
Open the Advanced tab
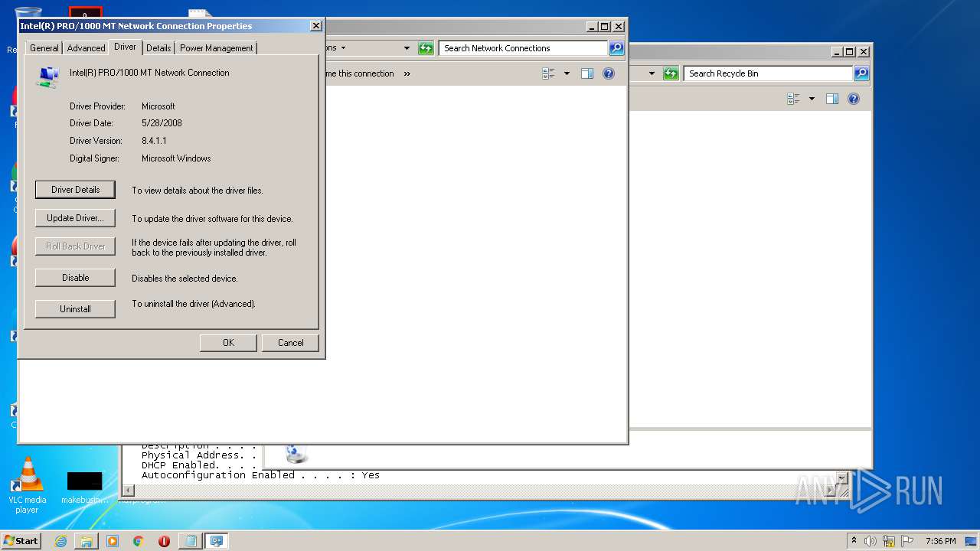[x=86, y=47]
